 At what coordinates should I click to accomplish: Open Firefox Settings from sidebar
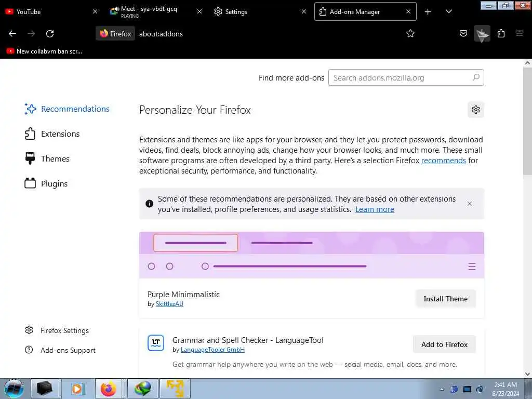57,330
